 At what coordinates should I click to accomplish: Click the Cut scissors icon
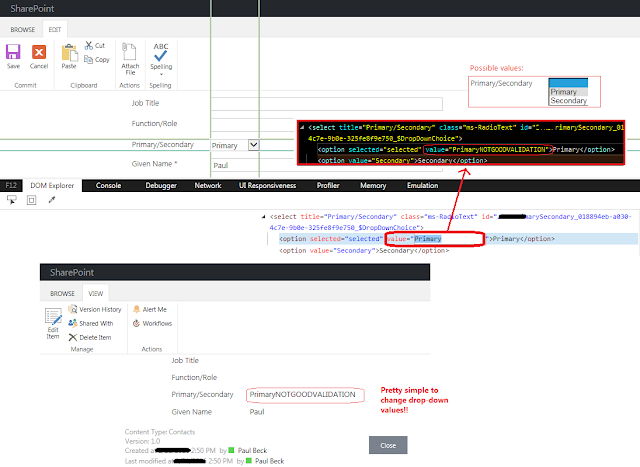(x=89, y=45)
